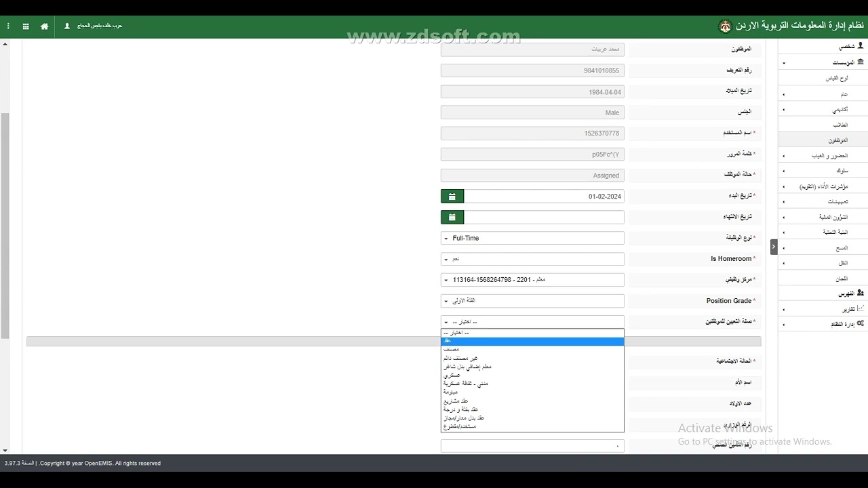The width and height of the screenshot is (868, 488).
Task: Expand المسح sidebar submenu
Action: pyautogui.click(x=823, y=248)
